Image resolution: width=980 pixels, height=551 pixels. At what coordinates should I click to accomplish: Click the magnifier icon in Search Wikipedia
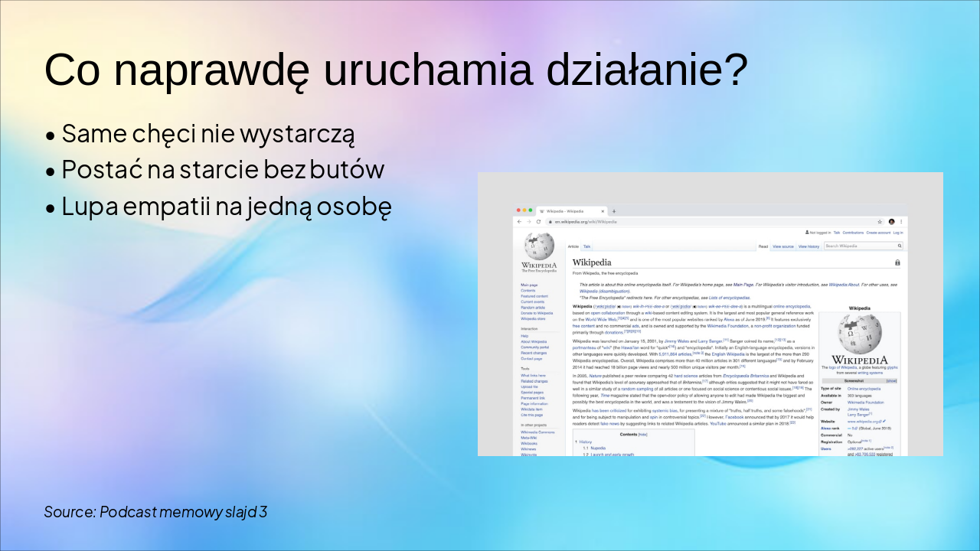[899, 246]
